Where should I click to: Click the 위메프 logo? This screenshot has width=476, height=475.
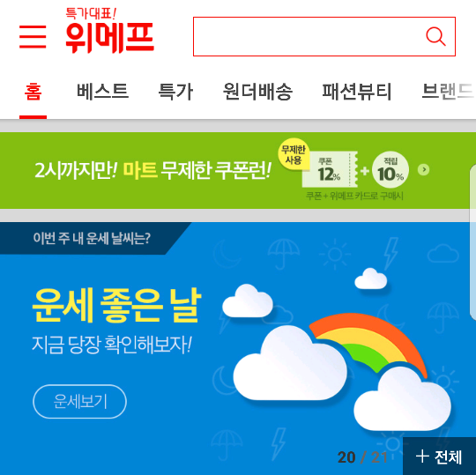[x=109, y=31]
